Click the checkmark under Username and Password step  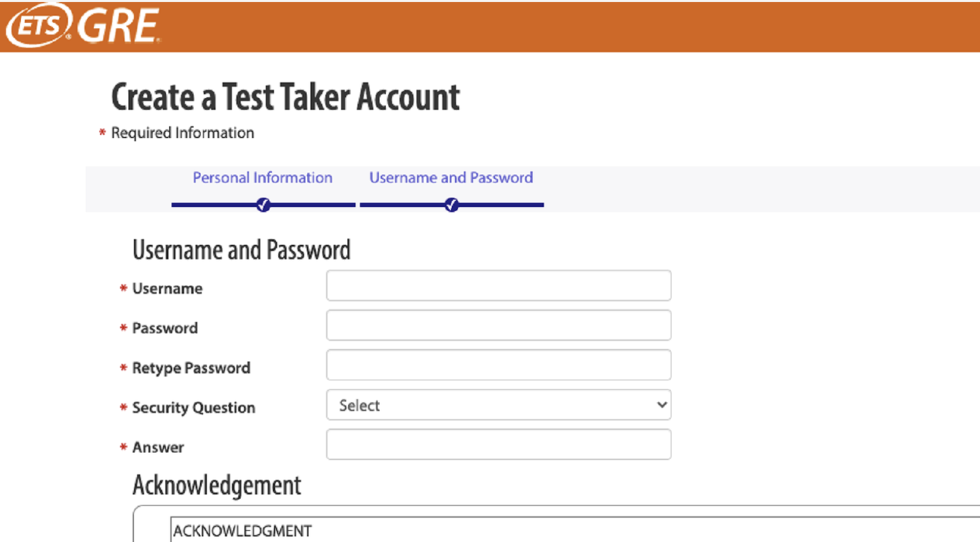click(x=451, y=205)
